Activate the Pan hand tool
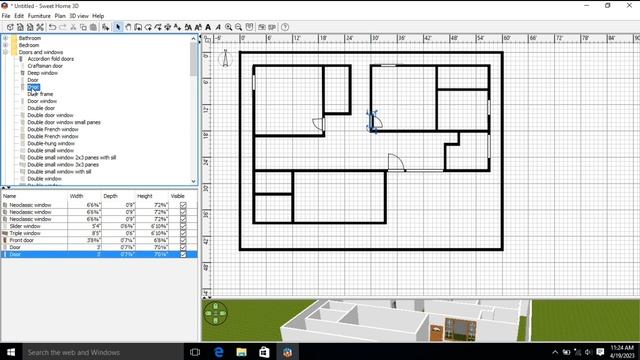640x360 pixels. click(x=128, y=27)
